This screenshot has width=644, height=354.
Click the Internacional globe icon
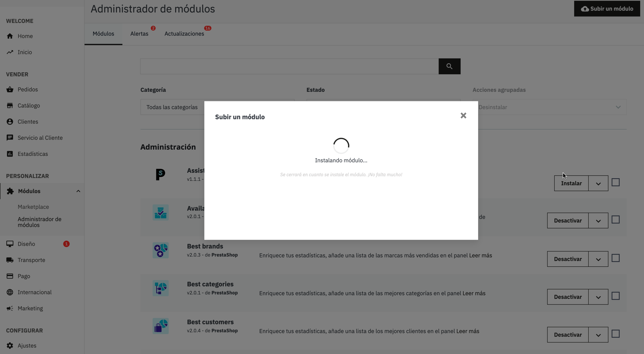pos(10,292)
